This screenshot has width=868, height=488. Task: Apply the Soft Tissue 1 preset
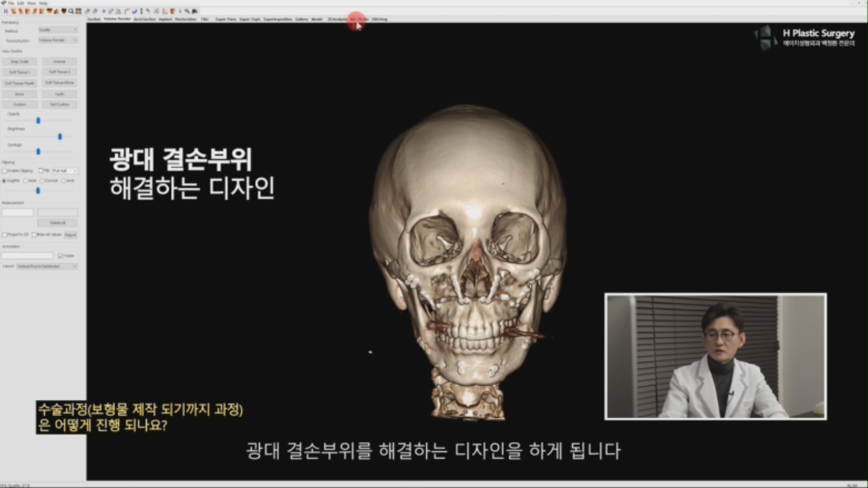19,72
